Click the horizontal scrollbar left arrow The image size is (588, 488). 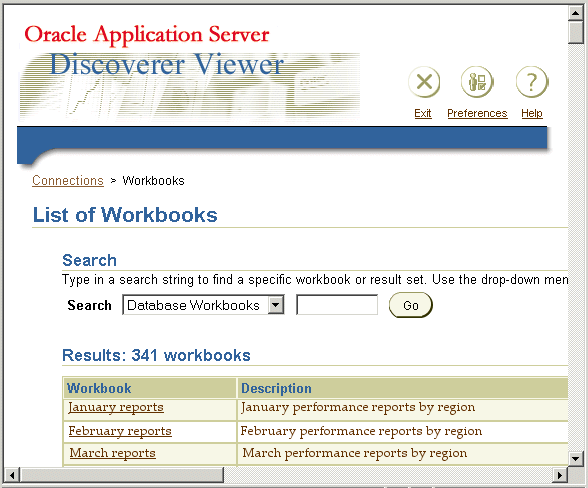tap(12, 475)
